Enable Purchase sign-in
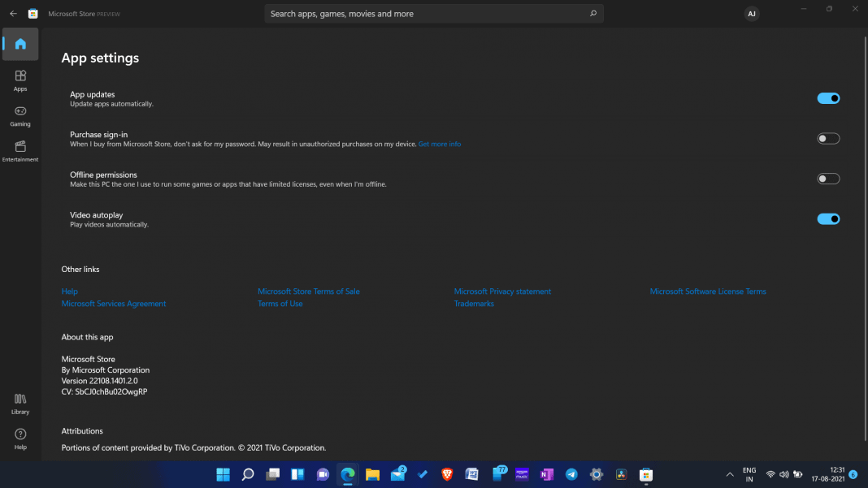 (828, 138)
